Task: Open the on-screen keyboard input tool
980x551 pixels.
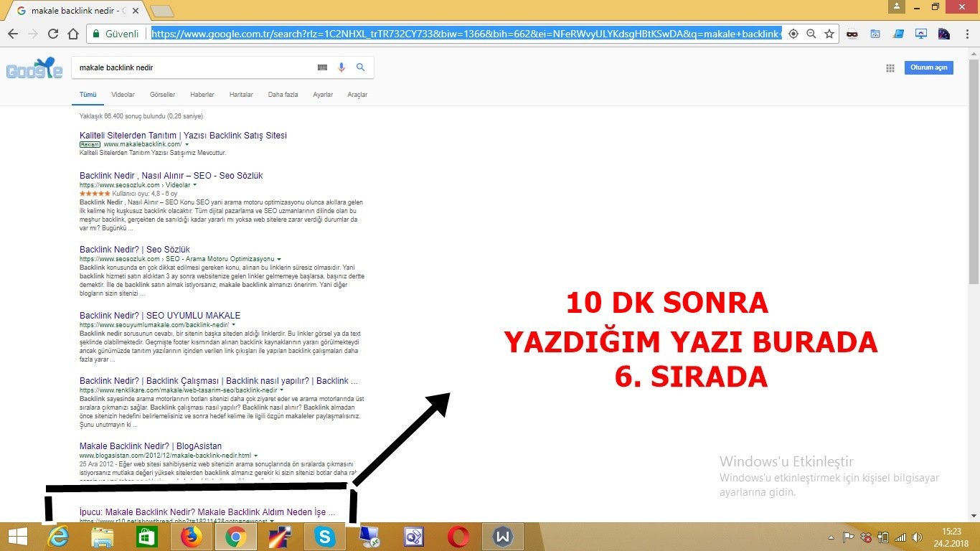Action: pyautogui.click(x=322, y=67)
